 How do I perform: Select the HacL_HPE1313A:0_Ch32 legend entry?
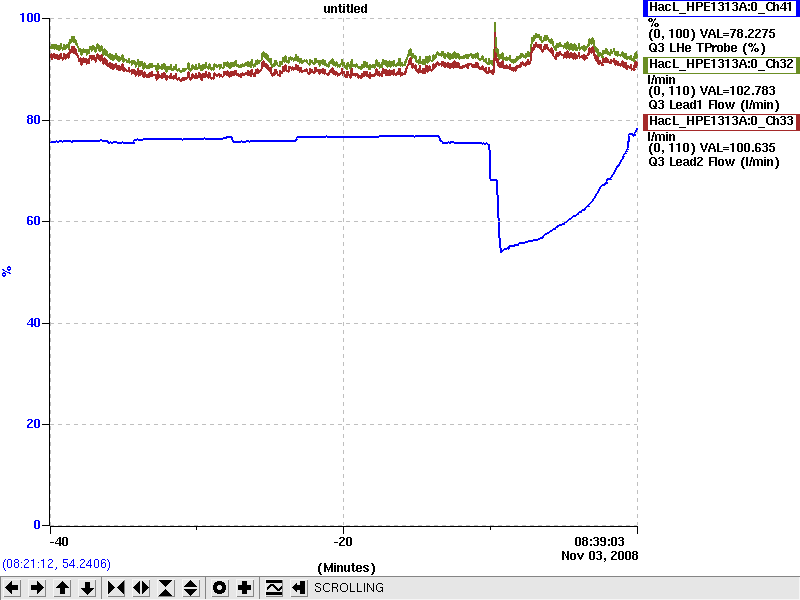pyautogui.click(x=721, y=64)
